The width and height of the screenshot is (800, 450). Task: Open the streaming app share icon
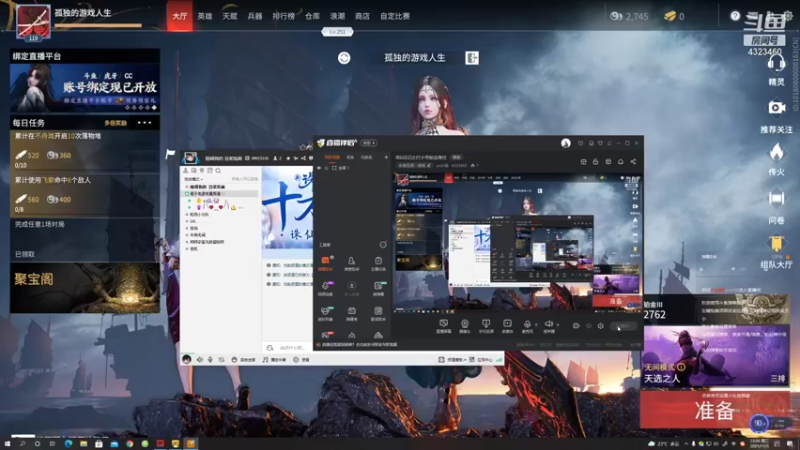[x=633, y=161]
